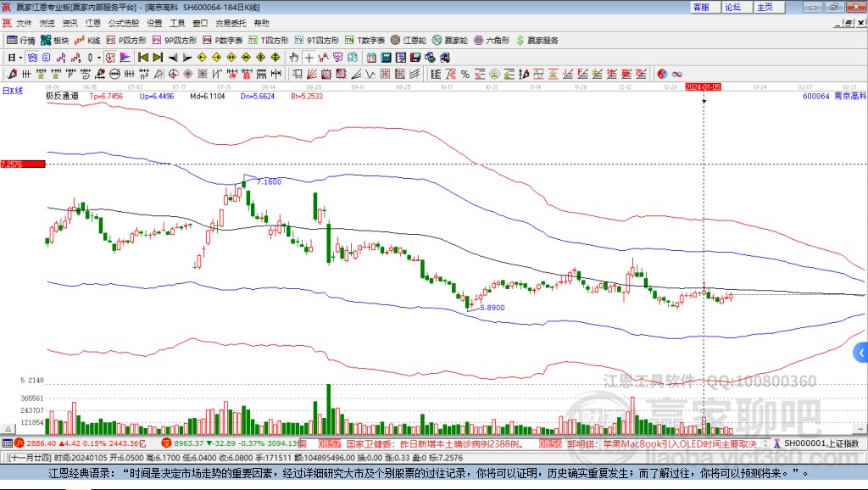
Task: Open 赢家服务 dollar-sign service button
Action: (537, 40)
